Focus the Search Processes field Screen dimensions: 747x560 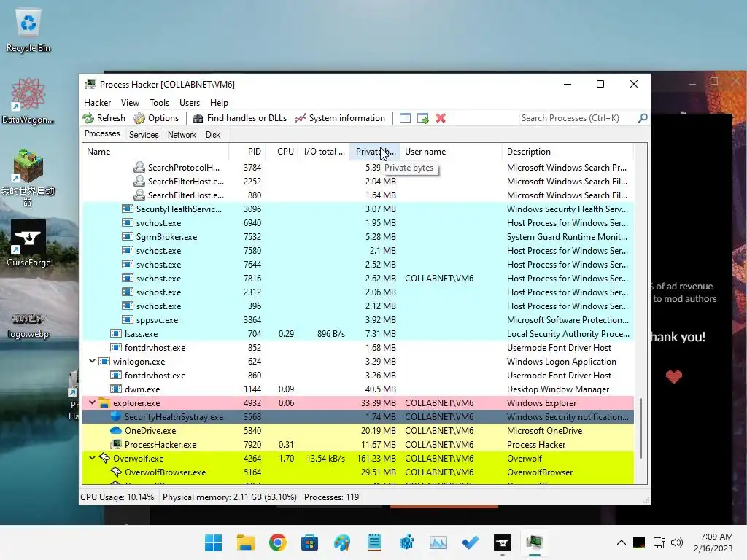(x=578, y=118)
